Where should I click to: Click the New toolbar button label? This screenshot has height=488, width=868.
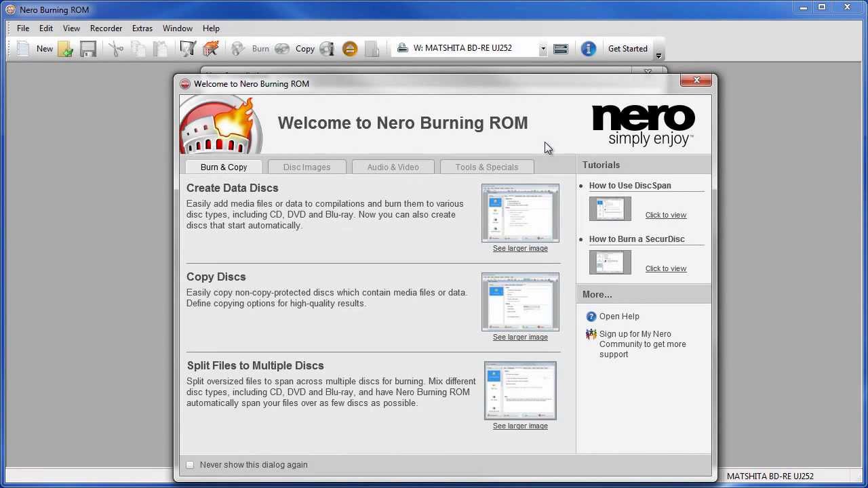pos(45,49)
